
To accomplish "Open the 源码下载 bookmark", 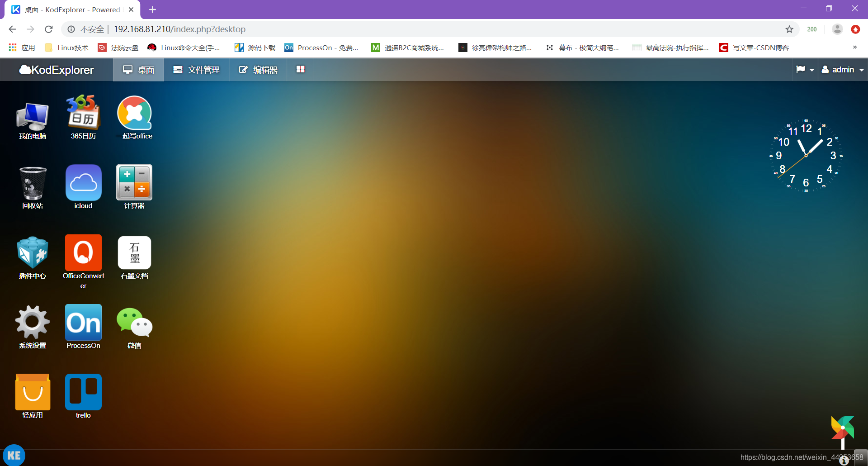I will 255,48.
